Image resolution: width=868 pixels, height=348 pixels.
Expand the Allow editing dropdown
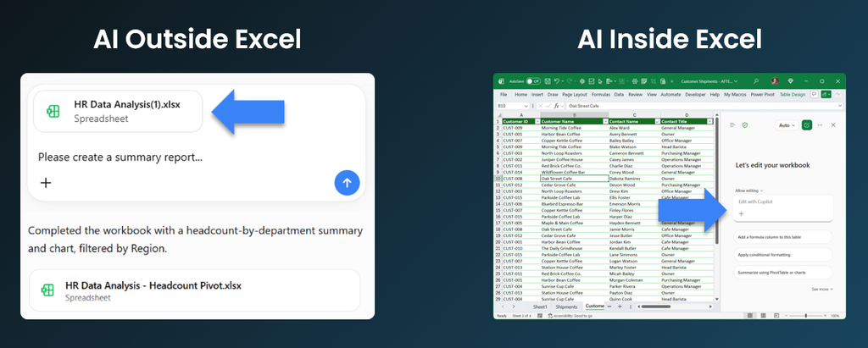pyautogui.click(x=749, y=191)
